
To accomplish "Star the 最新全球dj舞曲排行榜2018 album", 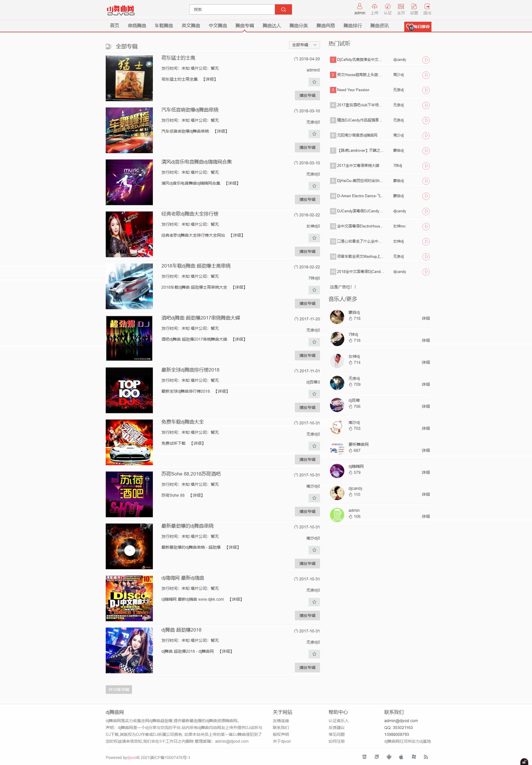I will 314,394.
